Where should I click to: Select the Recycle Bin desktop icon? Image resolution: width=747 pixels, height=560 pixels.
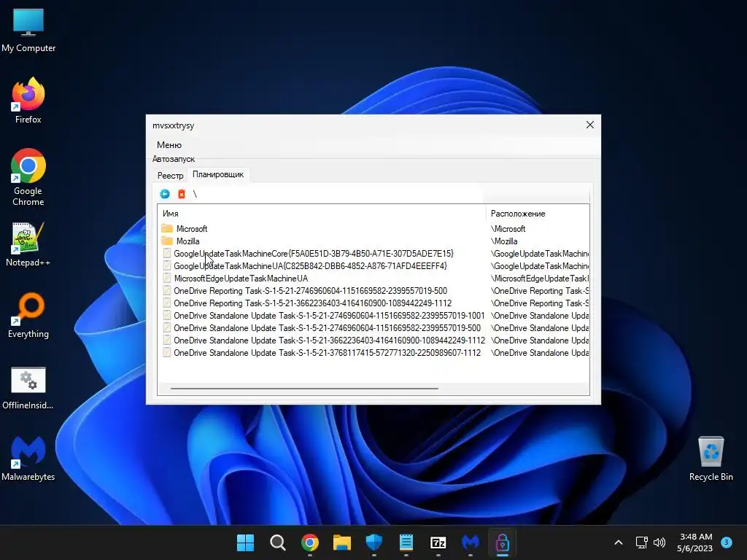pyautogui.click(x=711, y=459)
